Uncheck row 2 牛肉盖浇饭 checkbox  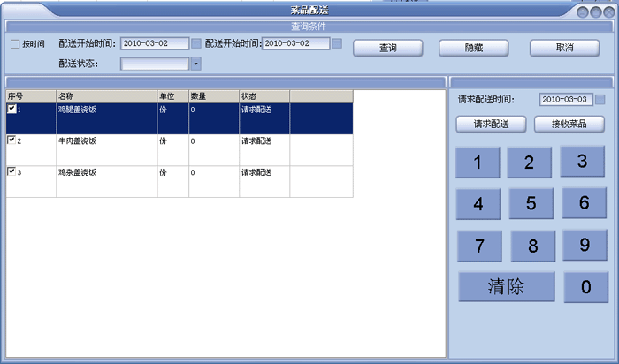11,140
